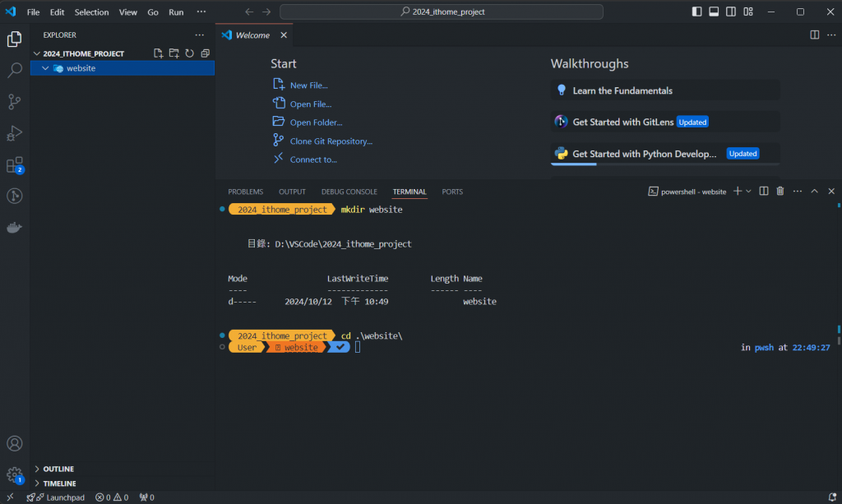Collapse the website folder chevron
Image resolution: width=842 pixels, height=504 pixels.
click(x=45, y=68)
